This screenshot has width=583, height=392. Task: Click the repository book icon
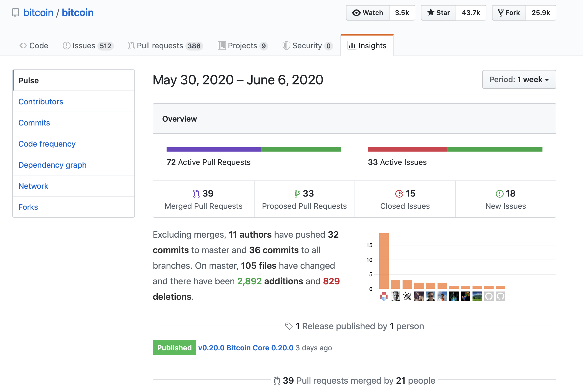tap(16, 13)
